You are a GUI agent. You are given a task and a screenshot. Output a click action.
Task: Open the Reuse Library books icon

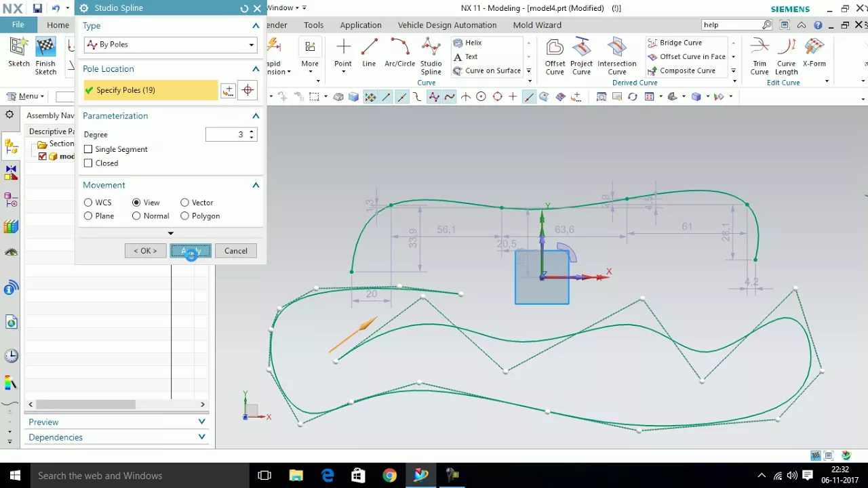11,227
